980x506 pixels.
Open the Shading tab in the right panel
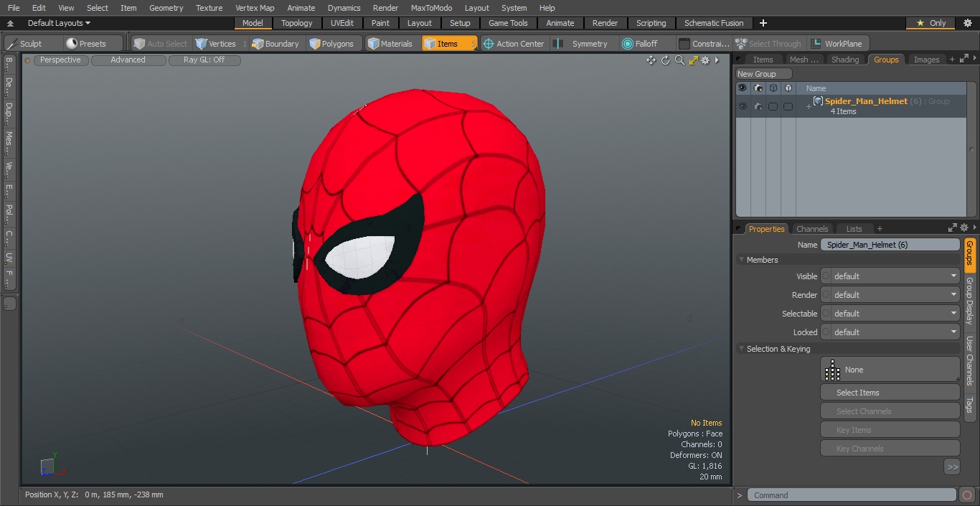tap(845, 60)
